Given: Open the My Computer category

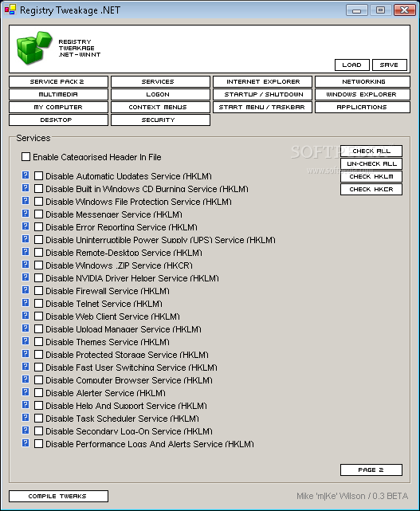Looking at the screenshot, I should coord(58,107).
